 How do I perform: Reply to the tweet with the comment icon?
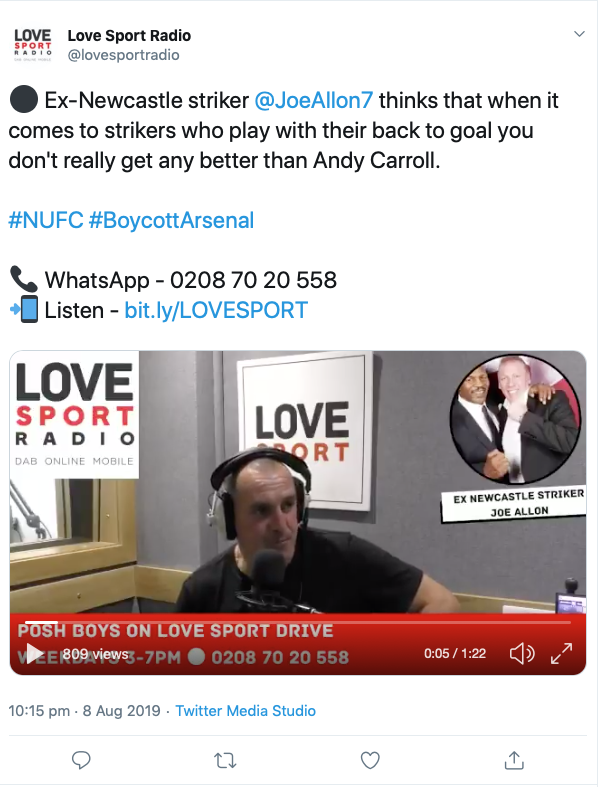[x=81, y=760]
